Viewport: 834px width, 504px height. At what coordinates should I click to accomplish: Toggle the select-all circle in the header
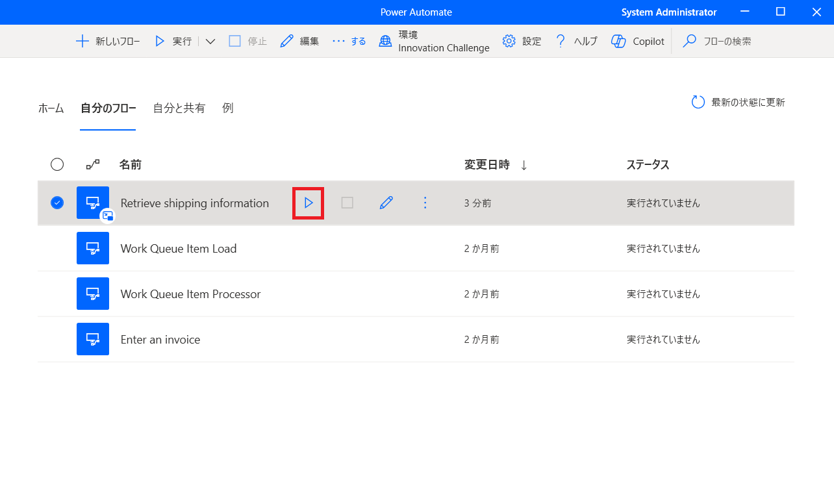click(57, 164)
